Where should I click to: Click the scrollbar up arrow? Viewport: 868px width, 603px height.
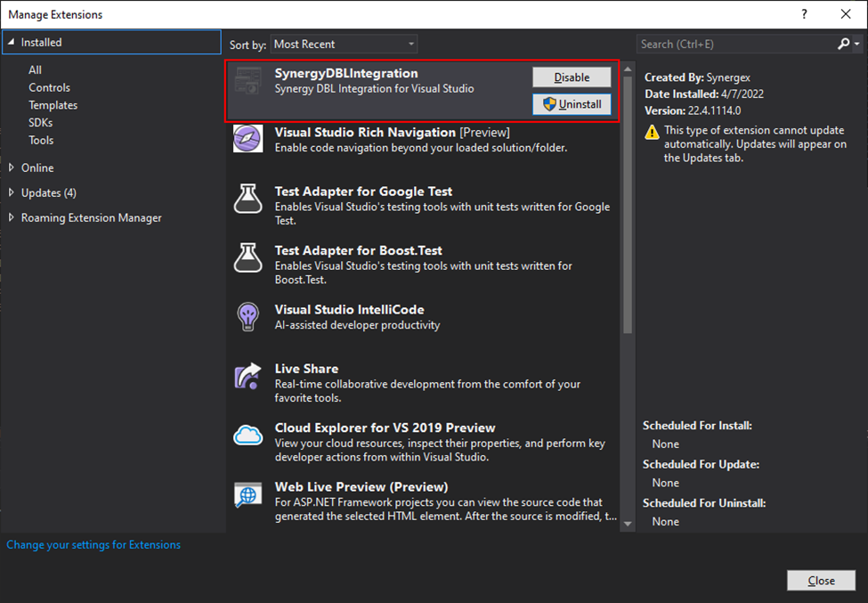click(x=628, y=69)
